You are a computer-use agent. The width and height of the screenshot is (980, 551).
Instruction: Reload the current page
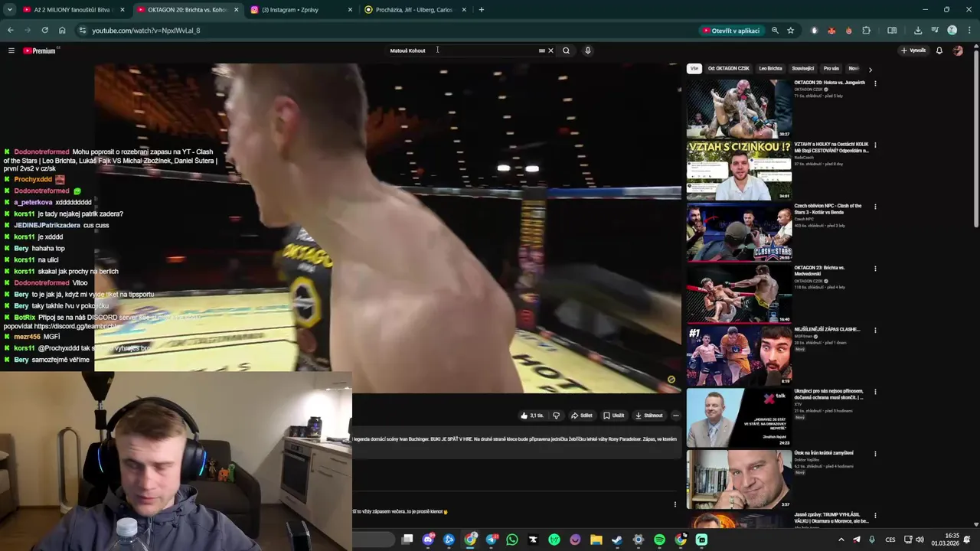[x=45, y=31]
